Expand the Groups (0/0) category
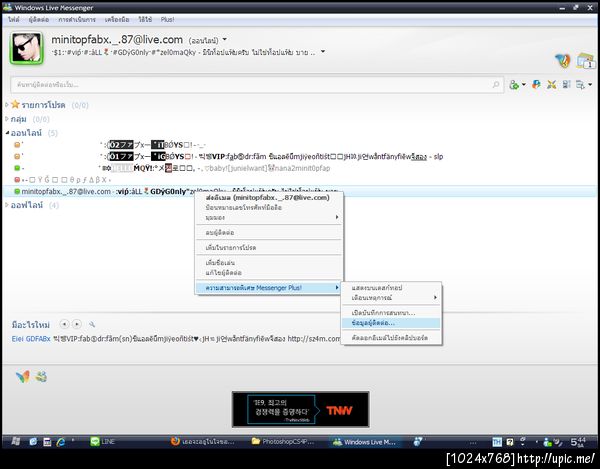This screenshot has width=600, height=469. pos(7,119)
